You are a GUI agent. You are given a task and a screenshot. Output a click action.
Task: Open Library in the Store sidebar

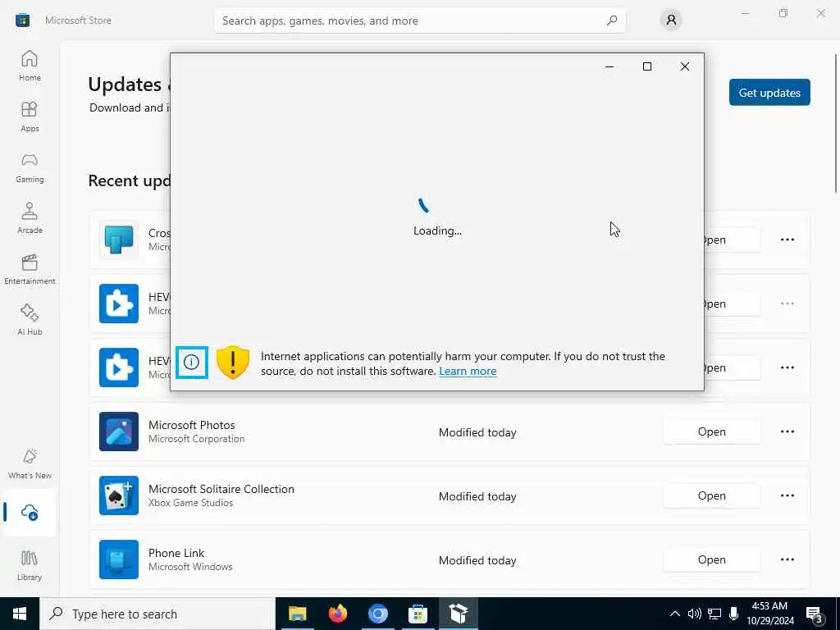click(30, 565)
